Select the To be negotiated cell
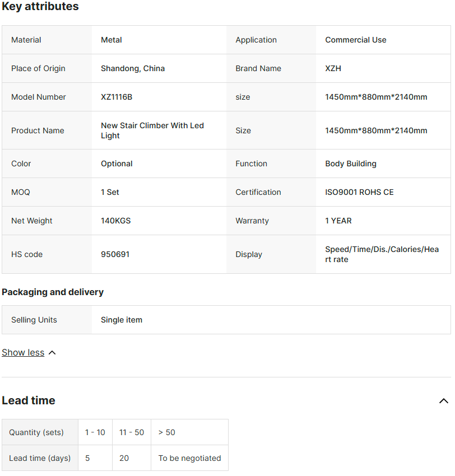Viewport: 455px width, 476px height. click(x=189, y=458)
